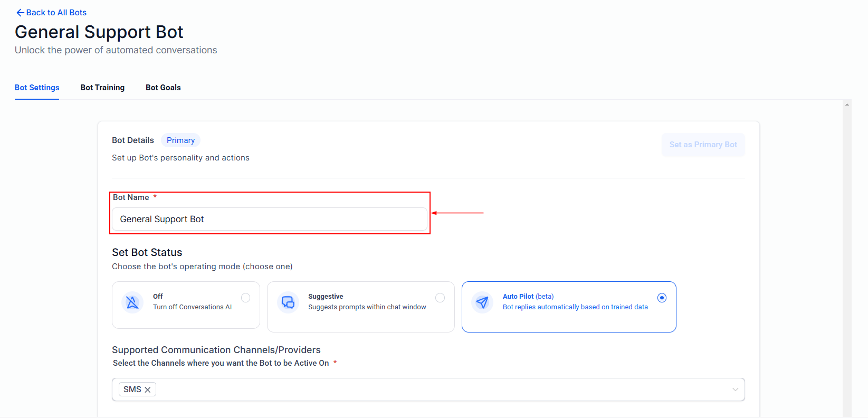
Task: Select the Off radio button
Action: point(245,298)
